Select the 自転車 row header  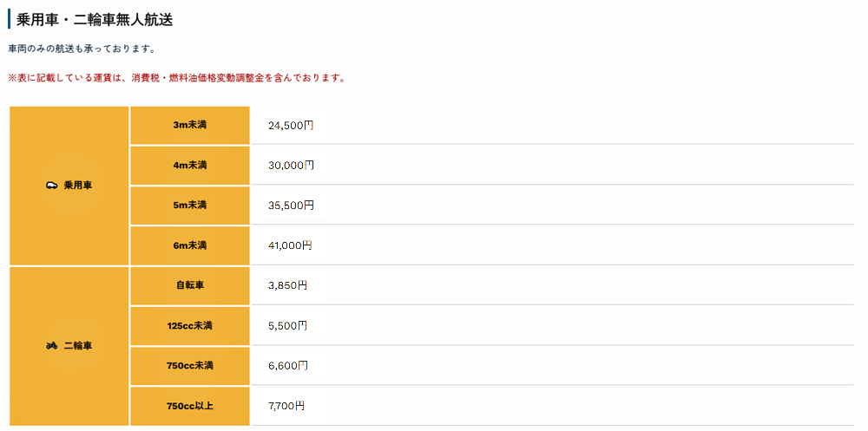(x=190, y=284)
